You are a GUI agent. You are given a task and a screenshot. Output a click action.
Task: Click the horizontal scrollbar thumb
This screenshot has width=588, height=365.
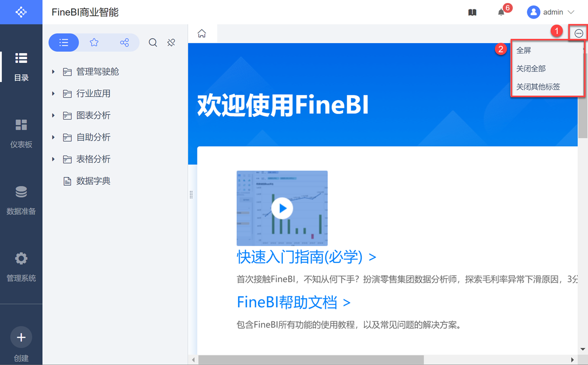[x=311, y=360]
